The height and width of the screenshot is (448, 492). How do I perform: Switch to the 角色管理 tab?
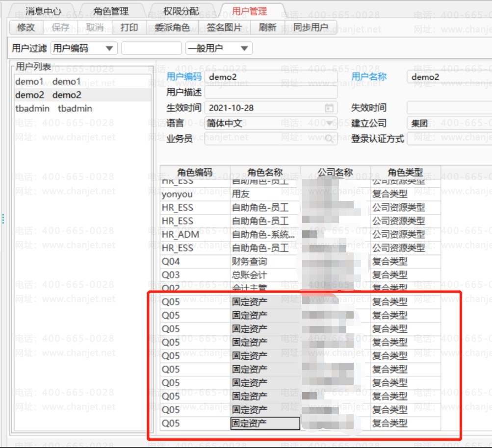(x=111, y=11)
